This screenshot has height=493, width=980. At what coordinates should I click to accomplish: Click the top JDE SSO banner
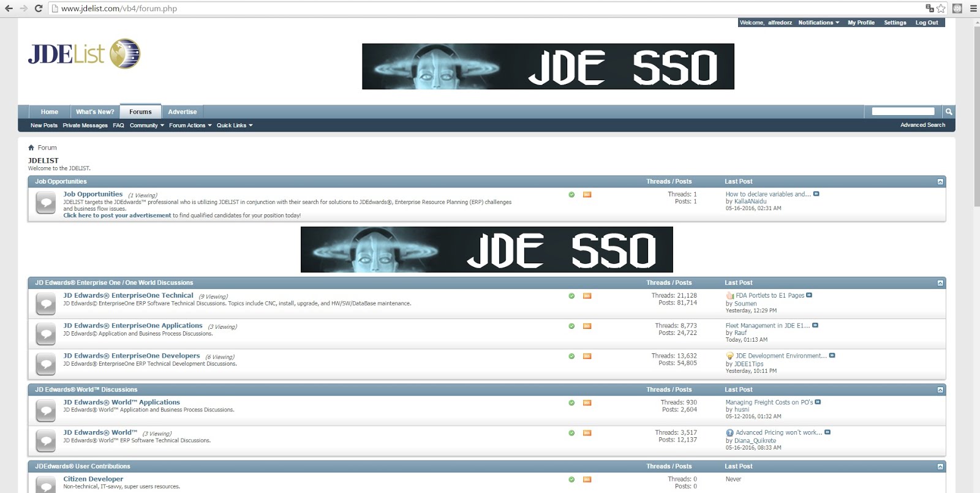(548, 66)
